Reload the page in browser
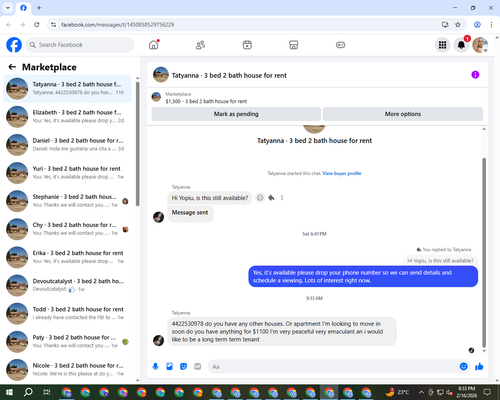Viewport: 500px width, 400px height. click(37, 24)
